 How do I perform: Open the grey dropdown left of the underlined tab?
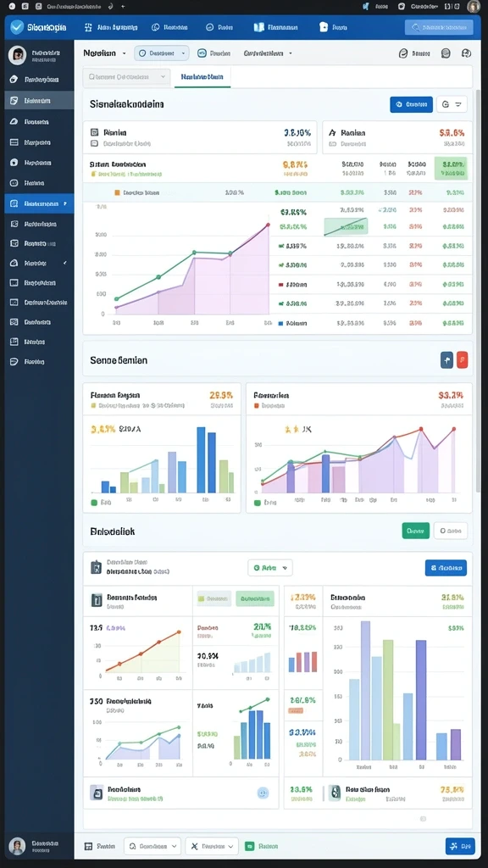(127, 77)
